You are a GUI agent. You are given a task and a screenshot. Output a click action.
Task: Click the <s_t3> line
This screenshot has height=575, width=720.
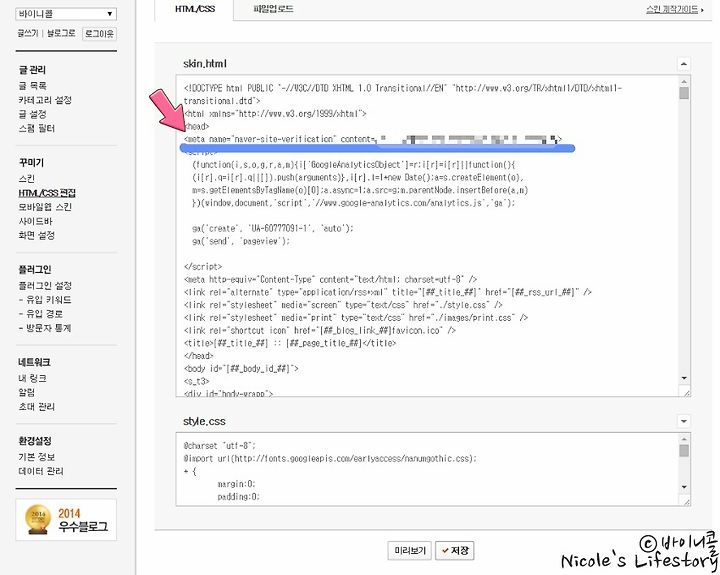(x=197, y=381)
